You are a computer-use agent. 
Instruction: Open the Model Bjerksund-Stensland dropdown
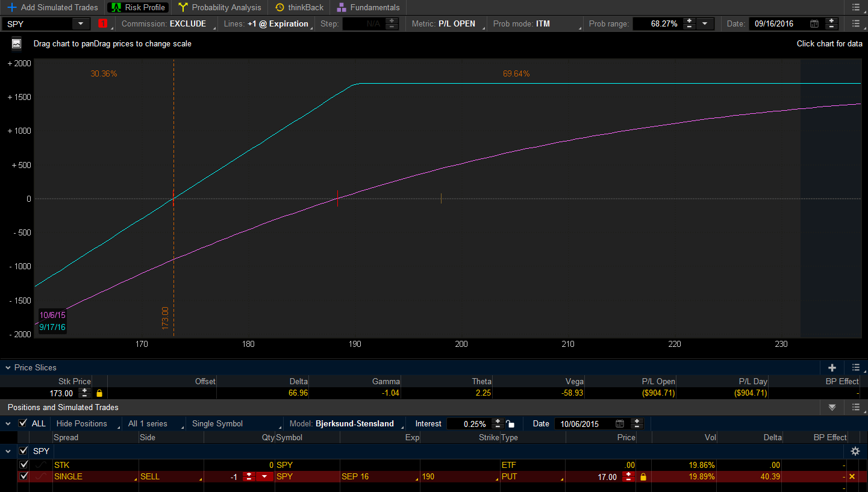[346, 423]
